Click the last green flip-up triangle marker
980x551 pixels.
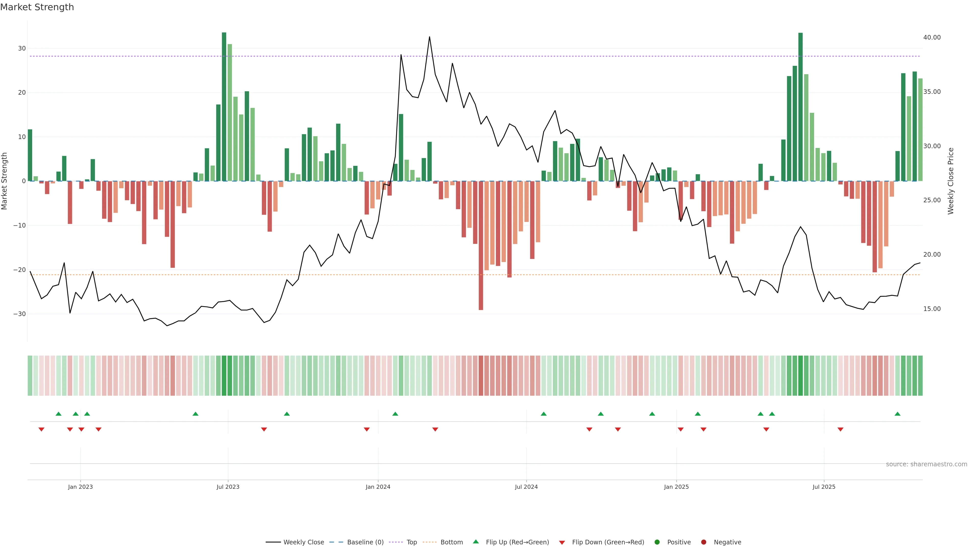click(898, 414)
